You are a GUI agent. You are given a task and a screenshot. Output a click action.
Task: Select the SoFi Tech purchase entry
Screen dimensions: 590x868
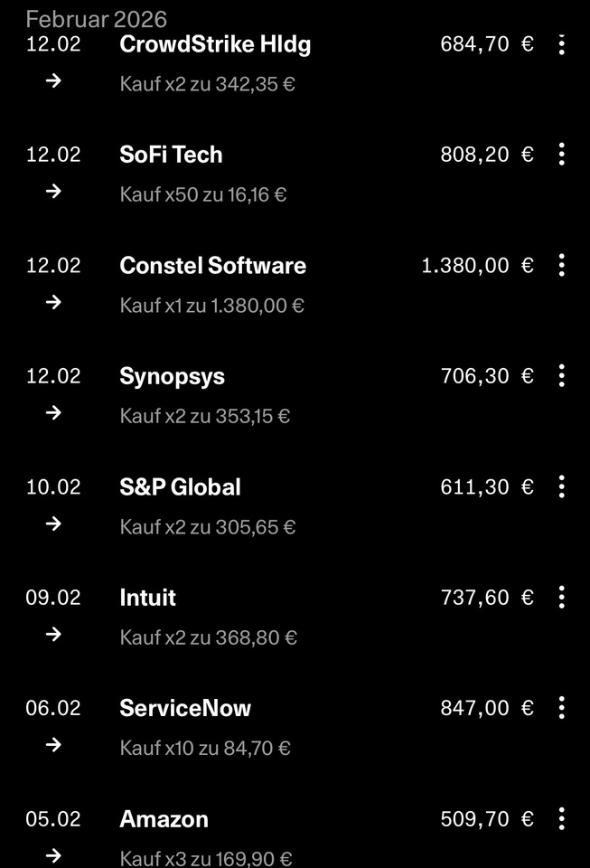tap(171, 156)
